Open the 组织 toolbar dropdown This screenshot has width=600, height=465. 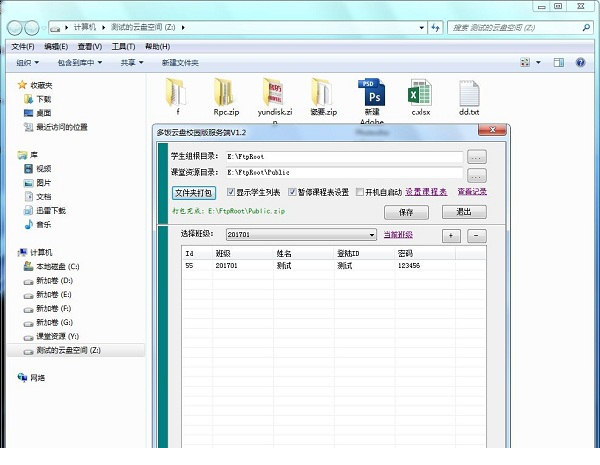click(x=27, y=62)
